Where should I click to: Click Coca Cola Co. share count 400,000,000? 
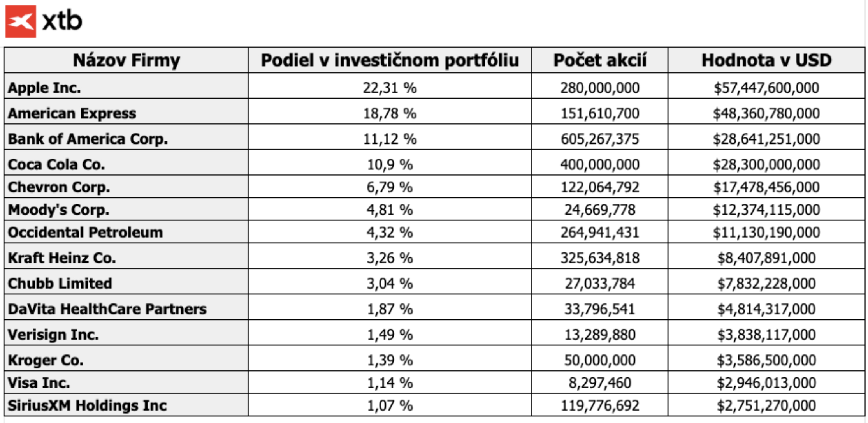click(600, 164)
